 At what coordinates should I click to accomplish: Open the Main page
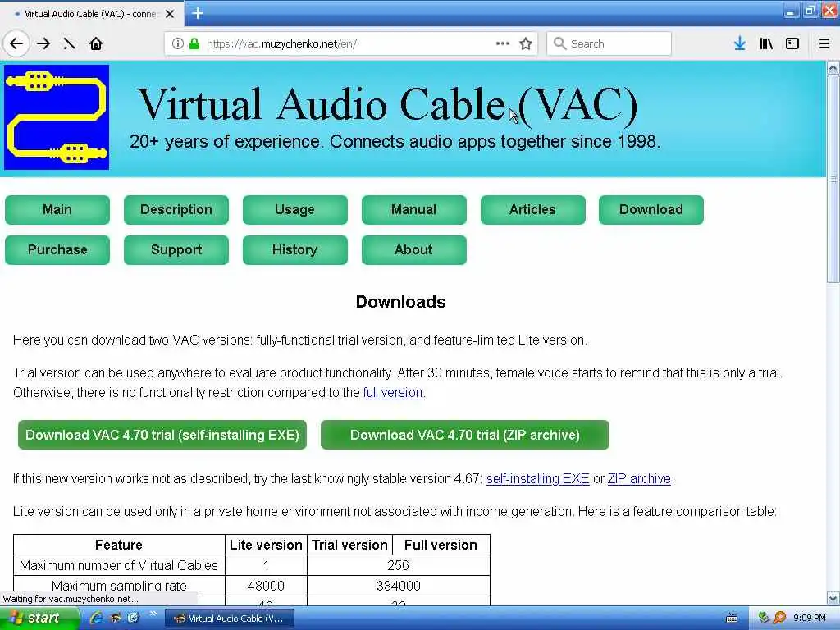coord(57,209)
